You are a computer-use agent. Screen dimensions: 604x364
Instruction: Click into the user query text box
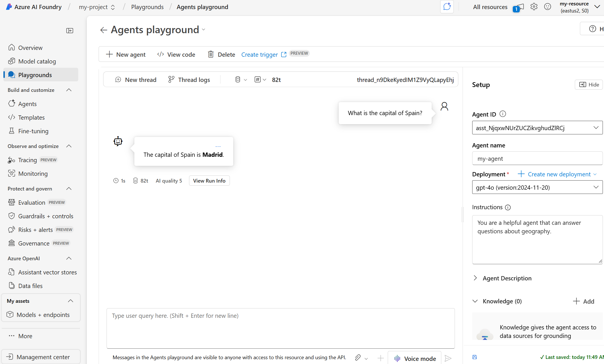pyautogui.click(x=280, y=328)
